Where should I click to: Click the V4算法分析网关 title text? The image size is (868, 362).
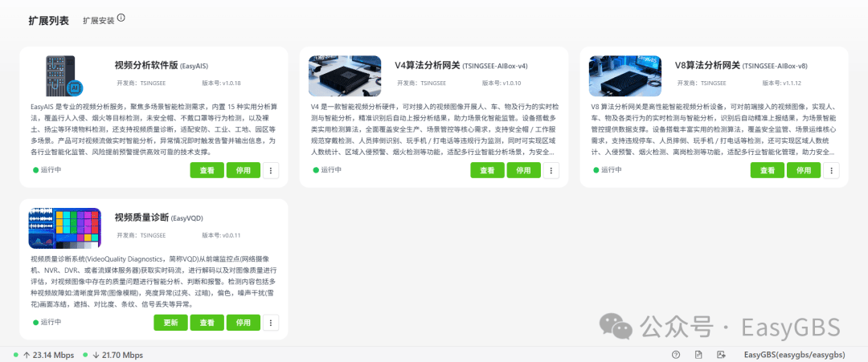(428, 65)
